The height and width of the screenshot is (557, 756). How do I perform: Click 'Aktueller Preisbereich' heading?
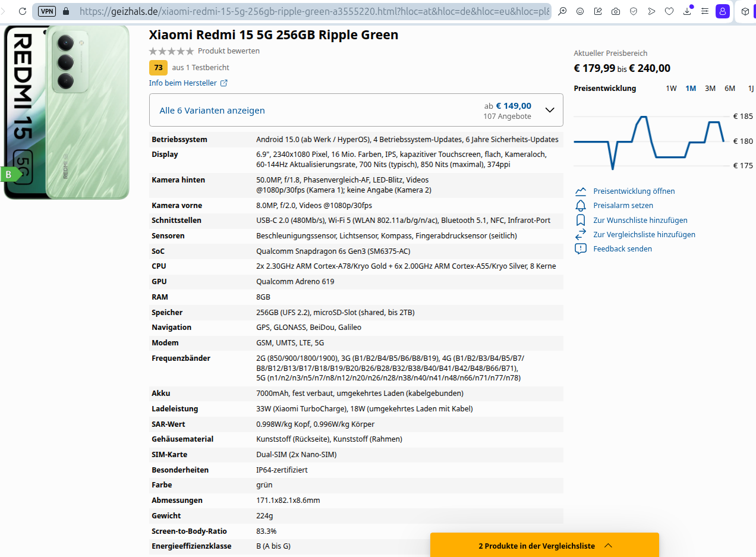coord(610,54)
